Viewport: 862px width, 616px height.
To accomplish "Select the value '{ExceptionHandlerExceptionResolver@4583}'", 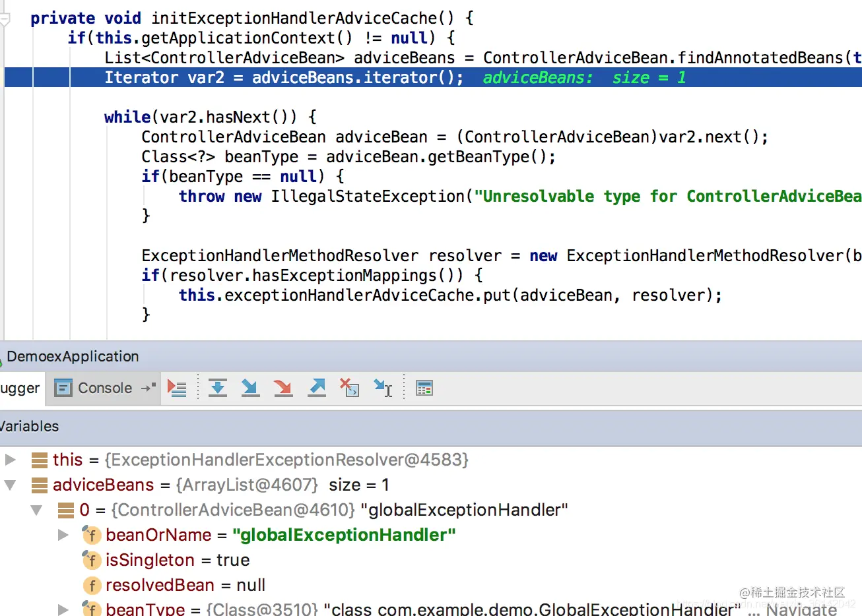I will [286, 460].
